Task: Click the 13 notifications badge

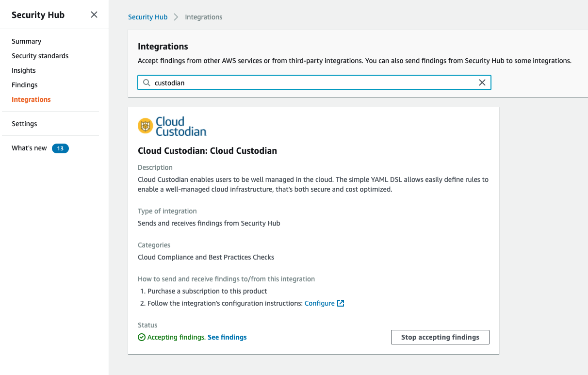Action: pyautogui.click(x=60, y=148)
